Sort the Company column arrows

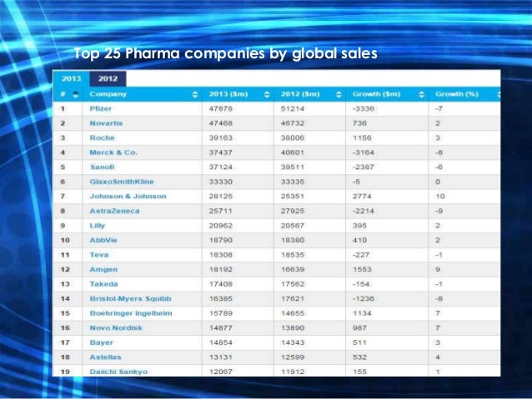click(195, 95)
